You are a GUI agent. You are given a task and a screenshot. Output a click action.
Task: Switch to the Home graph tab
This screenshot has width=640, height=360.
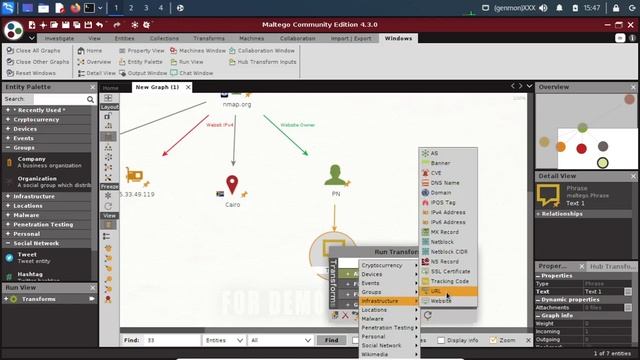tap(110, 88)
